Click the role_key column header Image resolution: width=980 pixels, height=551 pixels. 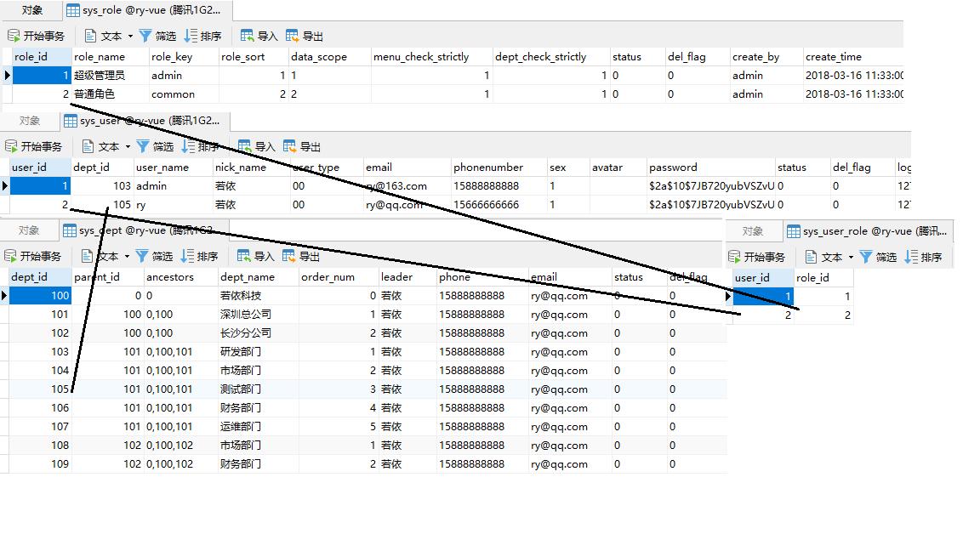(184, 57)
